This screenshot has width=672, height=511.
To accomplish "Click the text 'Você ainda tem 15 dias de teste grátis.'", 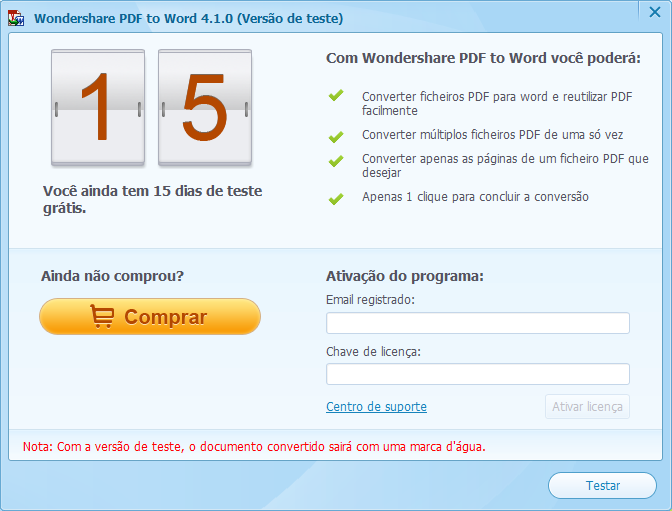I will click(152, 199).
